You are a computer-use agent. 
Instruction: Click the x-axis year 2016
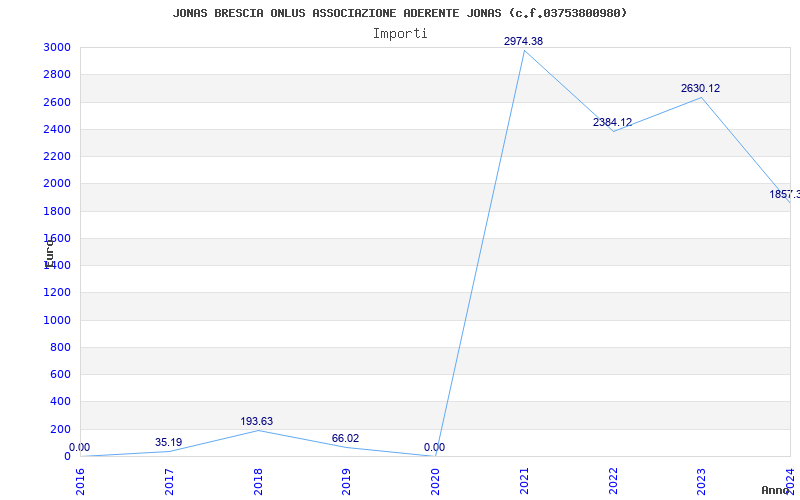(x=80, y=482)
